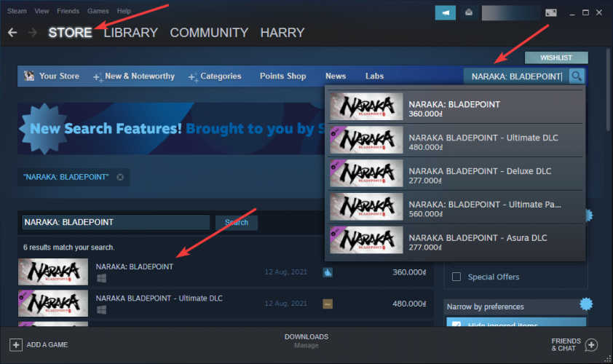Open the HARRY profile tab
Viewport: 613px width, 364px height.
click(282, 33)
